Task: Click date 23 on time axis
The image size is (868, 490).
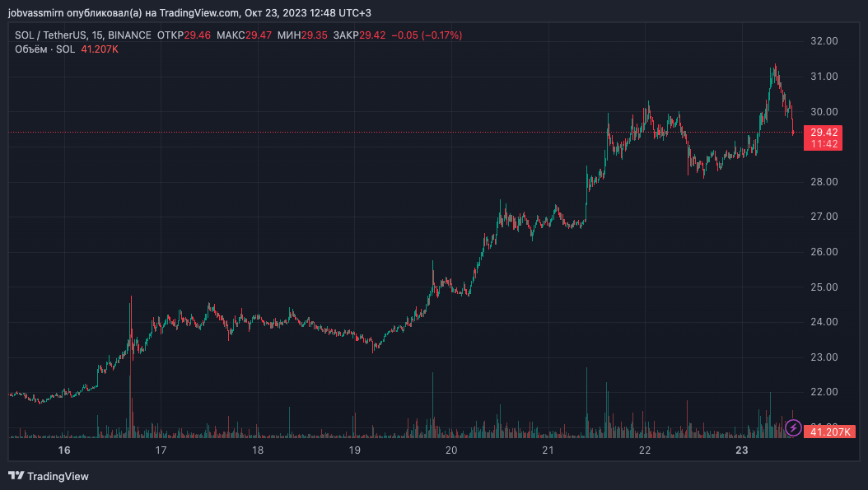Action: click(x=742, y=450)
